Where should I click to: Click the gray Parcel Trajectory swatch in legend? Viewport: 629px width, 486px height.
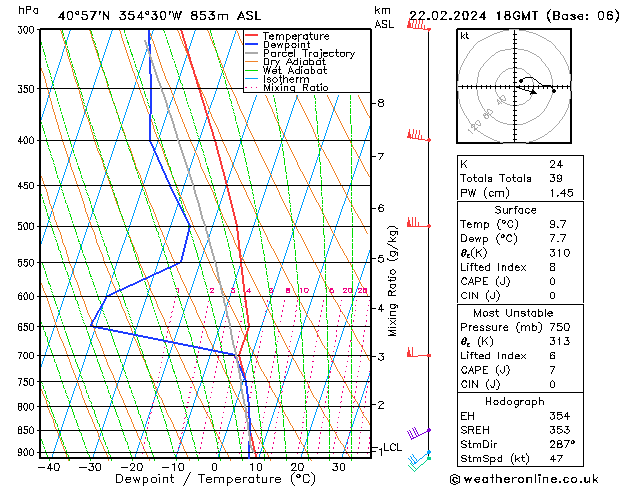[252, 53]
